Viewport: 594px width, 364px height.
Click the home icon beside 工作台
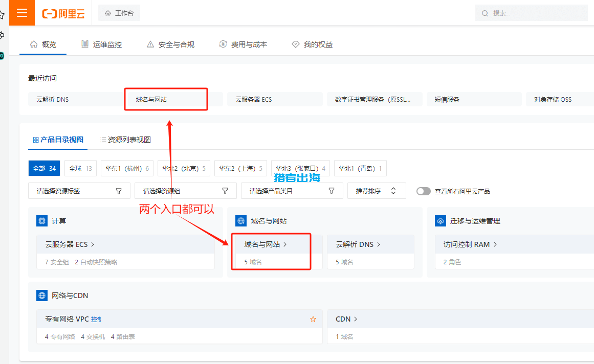click(x=108, y=13)
